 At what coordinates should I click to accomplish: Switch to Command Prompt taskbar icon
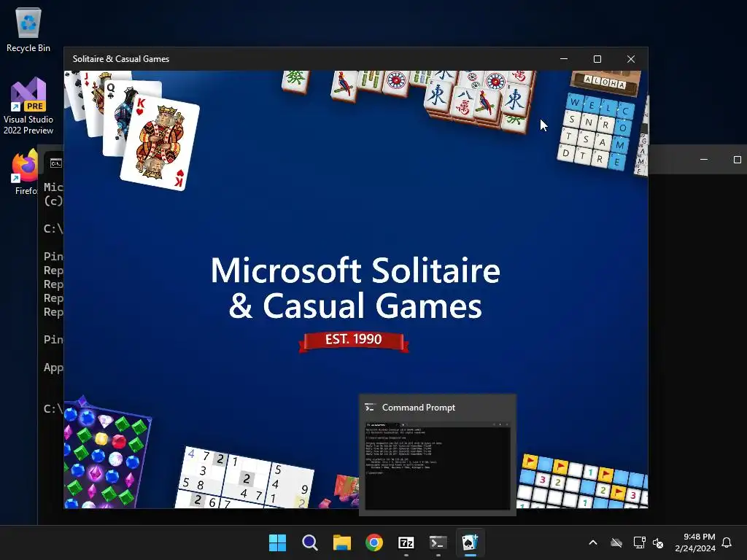(x=438, y=542)
